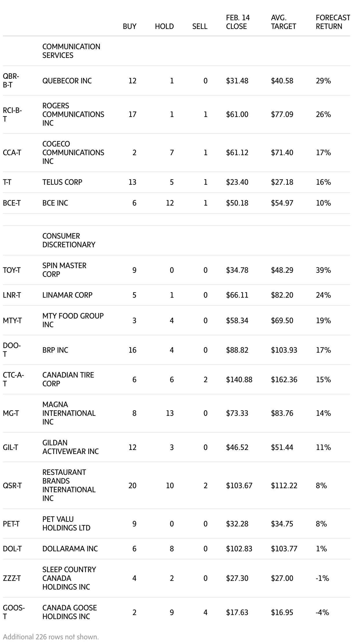The width and height of the screenshot is (353, 644).
Task: Click the TELUS CORP company name
Action: [x=62, y=182]
